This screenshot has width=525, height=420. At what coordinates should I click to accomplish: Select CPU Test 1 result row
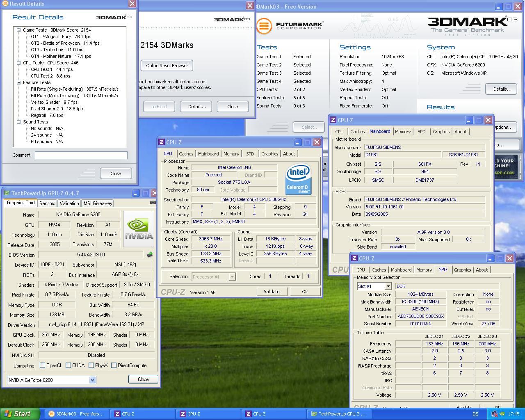tap(52, 69)
